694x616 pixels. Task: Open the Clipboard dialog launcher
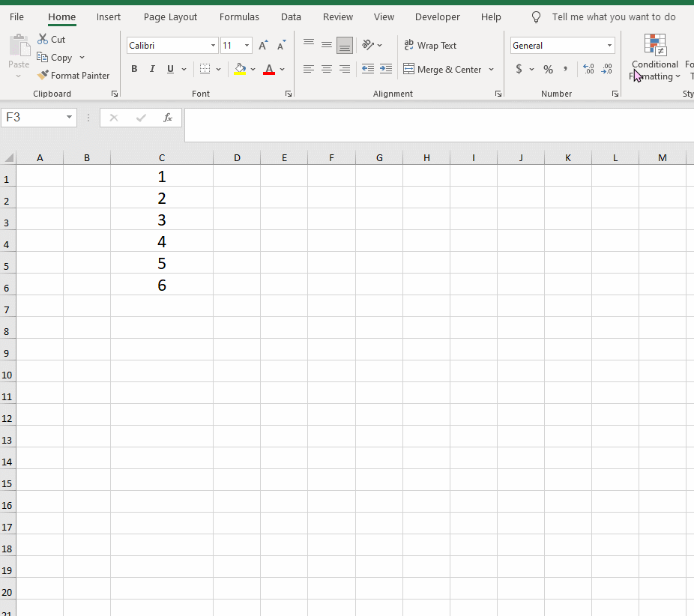(115, 94)
